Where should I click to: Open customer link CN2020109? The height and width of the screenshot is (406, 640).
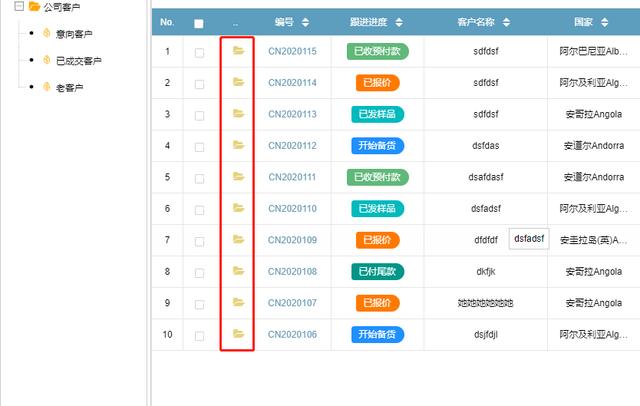coord(292,240)
